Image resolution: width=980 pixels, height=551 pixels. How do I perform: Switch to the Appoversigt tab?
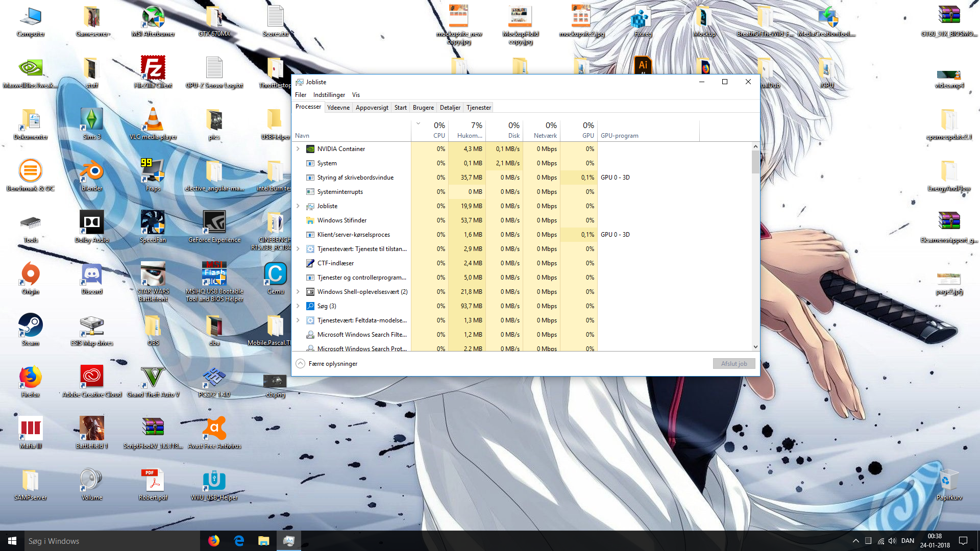tap(372, 108)
